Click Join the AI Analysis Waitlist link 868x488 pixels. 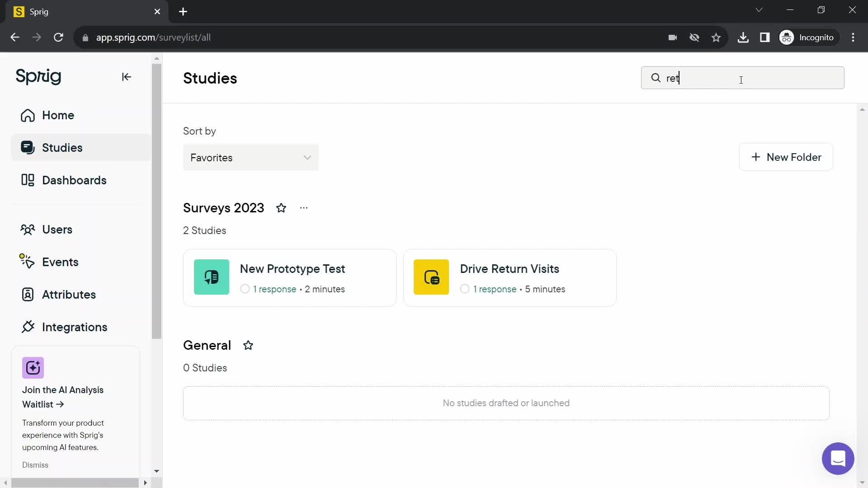tap(63, 397)
